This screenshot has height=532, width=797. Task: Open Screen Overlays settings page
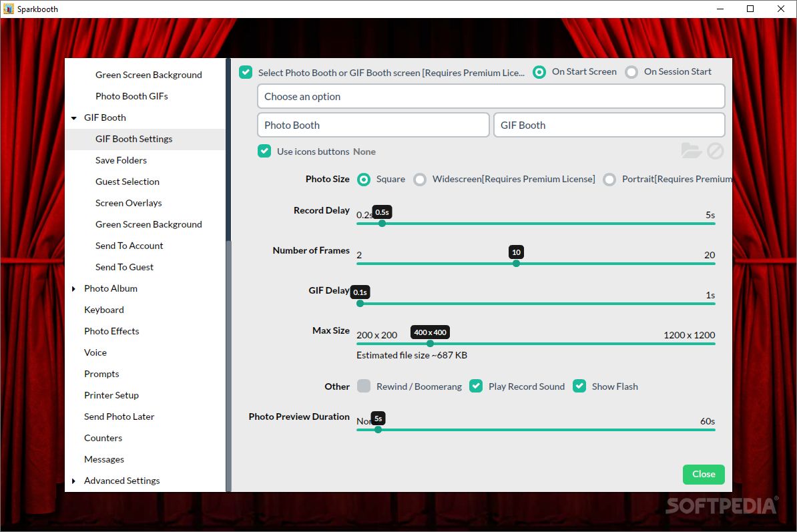[x=129, y=203]
